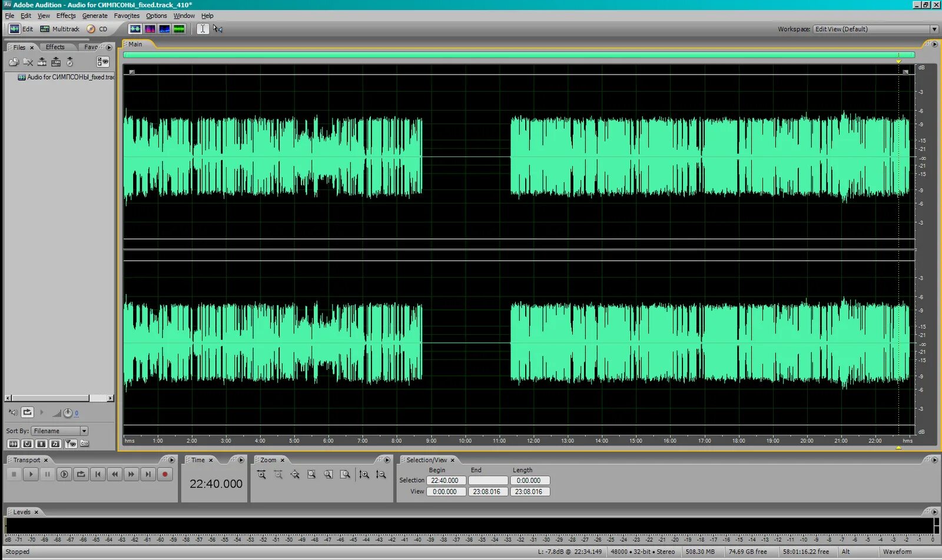Select Audio for СИМПСОНЫ file in list
The width and height of the screenshot is (942, 560).
[66, 77]
